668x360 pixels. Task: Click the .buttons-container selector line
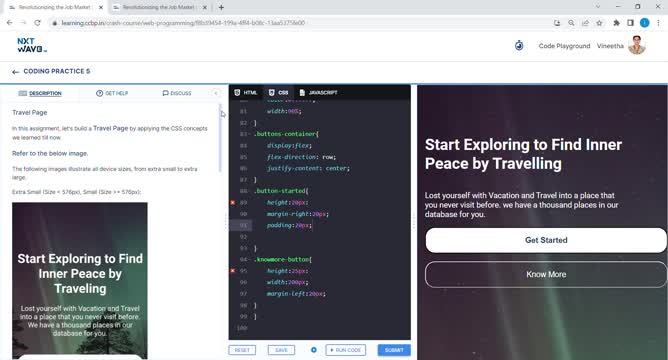coord(286,134)
